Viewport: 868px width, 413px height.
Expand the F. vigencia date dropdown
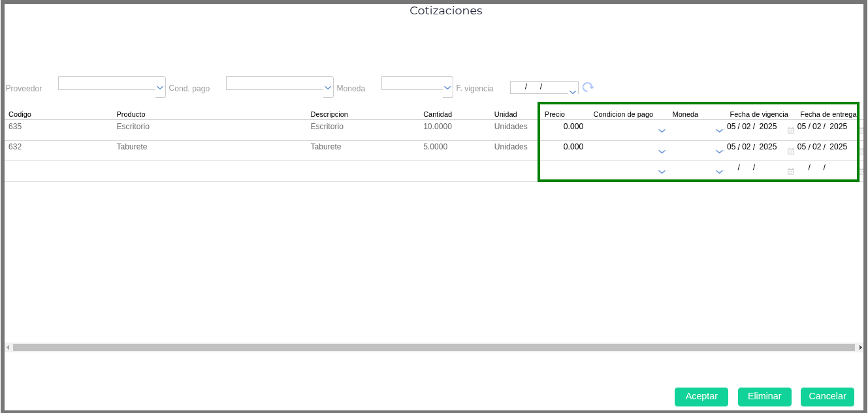pyautogui.click(x=573, y=91)
